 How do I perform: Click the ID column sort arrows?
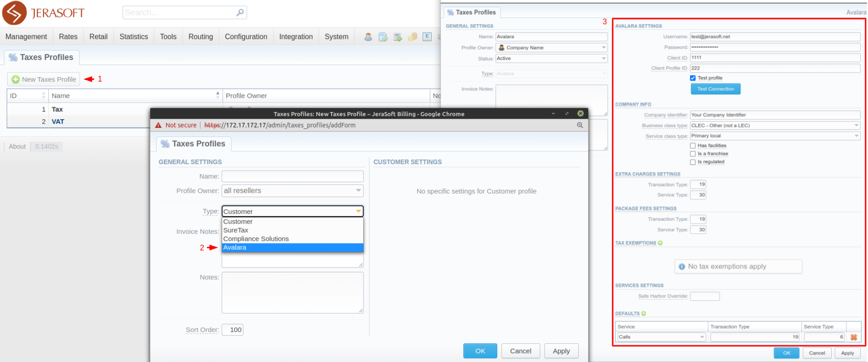click(44, 95)
